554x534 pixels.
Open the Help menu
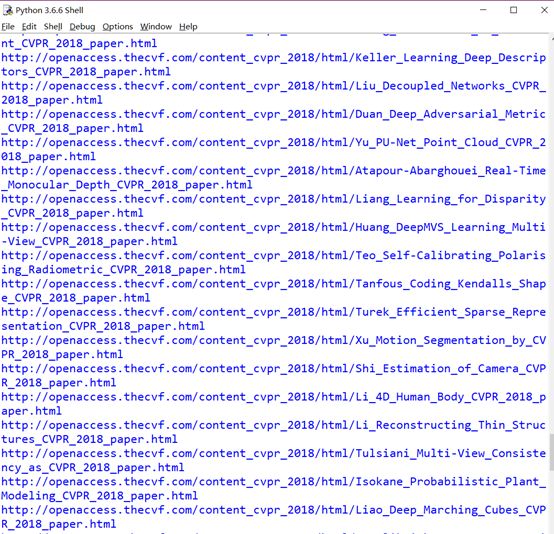click(x=188, y=27)
